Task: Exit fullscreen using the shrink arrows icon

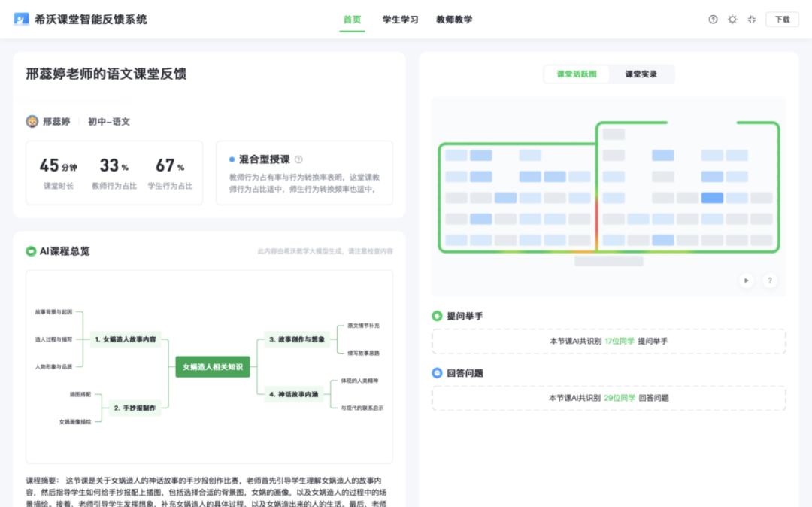Action: pos(752,20)
